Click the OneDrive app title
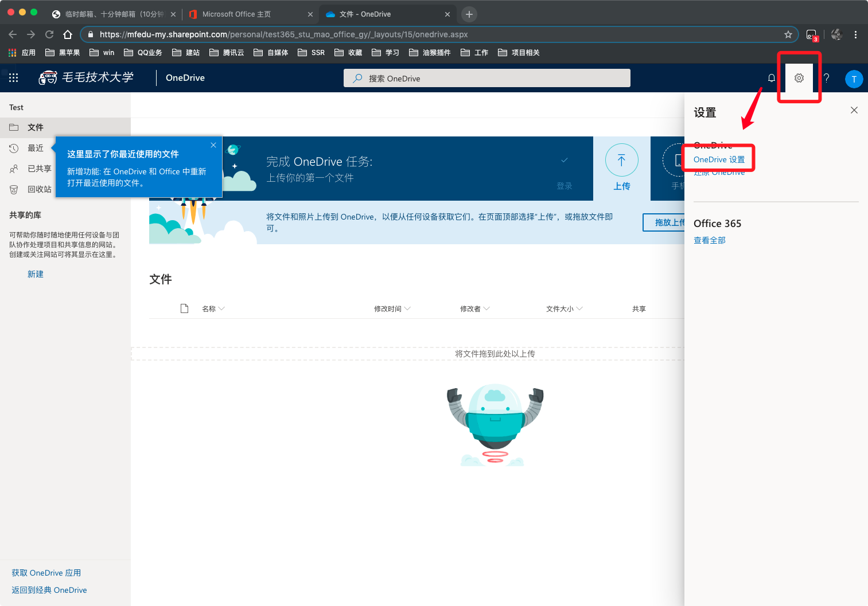Viewport: 868px width, 606px height. (185, 78)
